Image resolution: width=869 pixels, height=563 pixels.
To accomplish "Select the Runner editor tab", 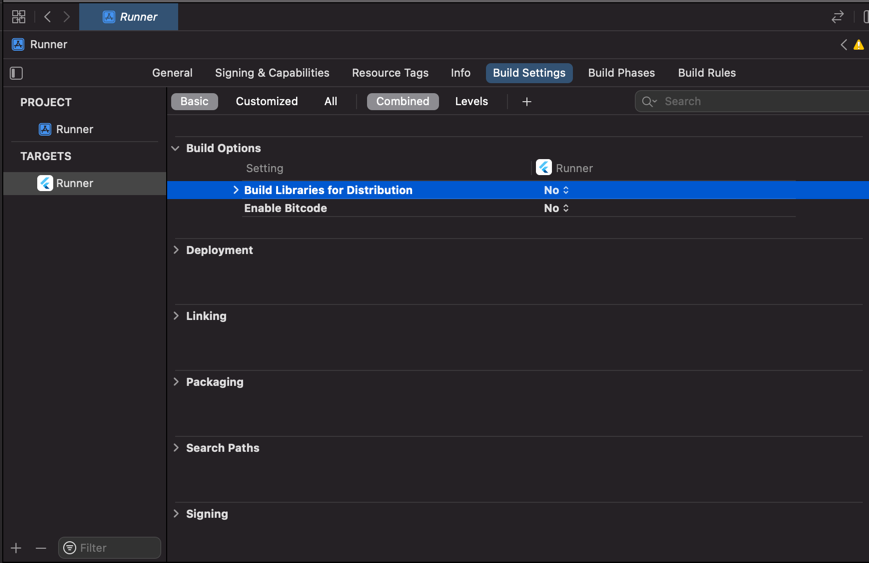I will (129, 17).
